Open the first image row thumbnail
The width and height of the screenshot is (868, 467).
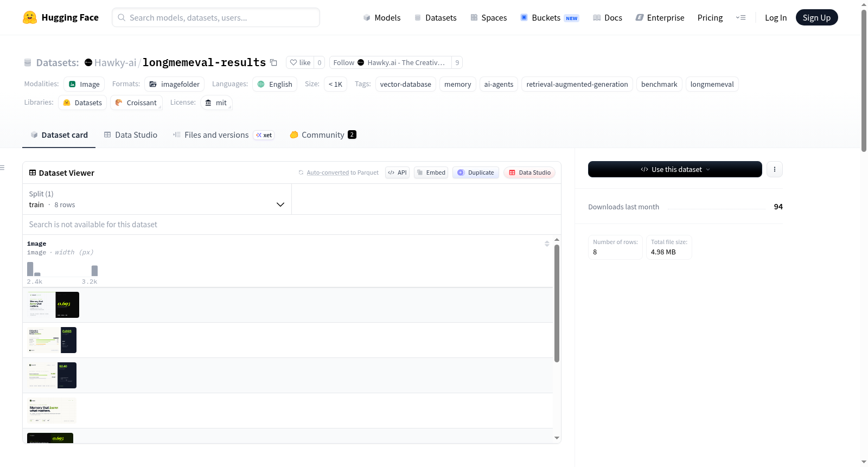click(53, 305)
